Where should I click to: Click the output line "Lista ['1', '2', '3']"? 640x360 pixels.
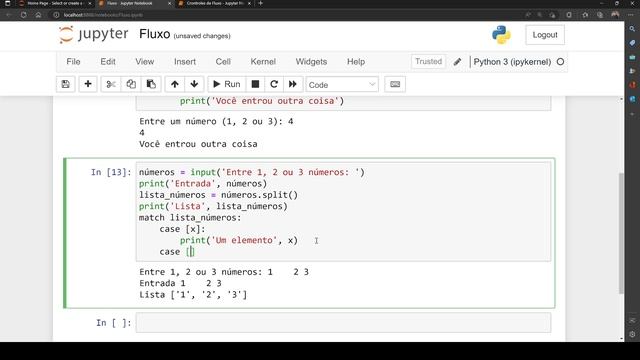[x=193, y=295]
